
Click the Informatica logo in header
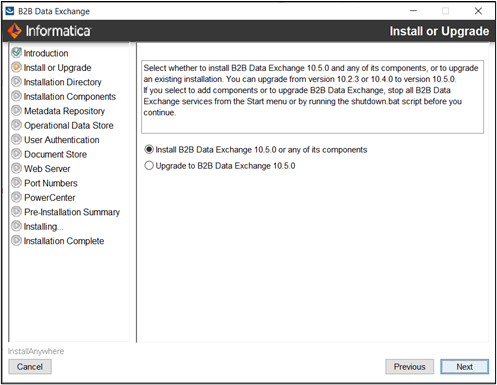coord(49,31)
